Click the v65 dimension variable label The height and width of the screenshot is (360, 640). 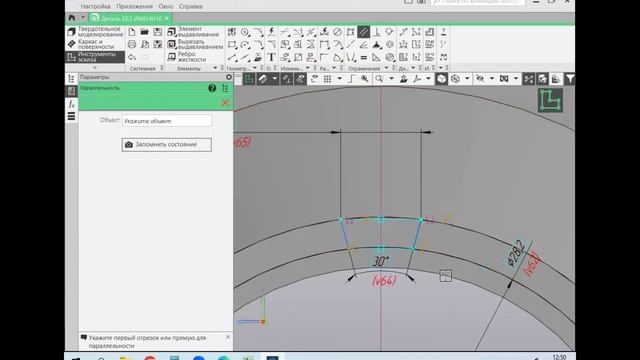tap(242, 142)
